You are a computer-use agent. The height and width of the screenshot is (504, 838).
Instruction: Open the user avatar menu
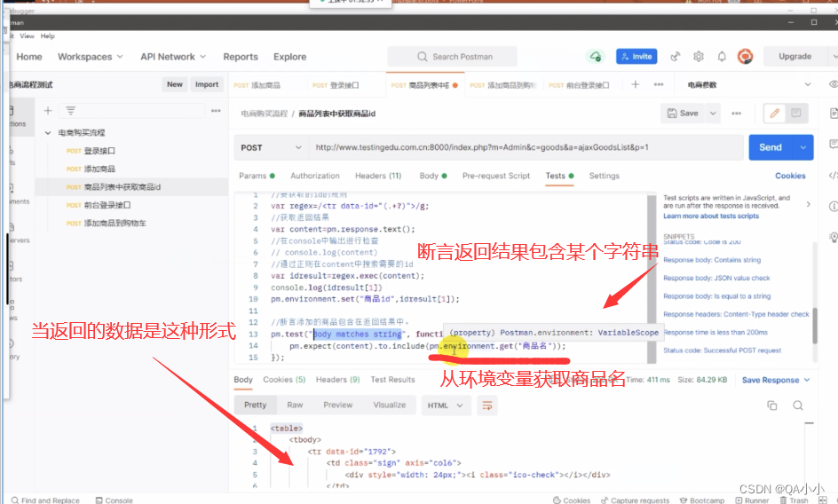(745, 56)
